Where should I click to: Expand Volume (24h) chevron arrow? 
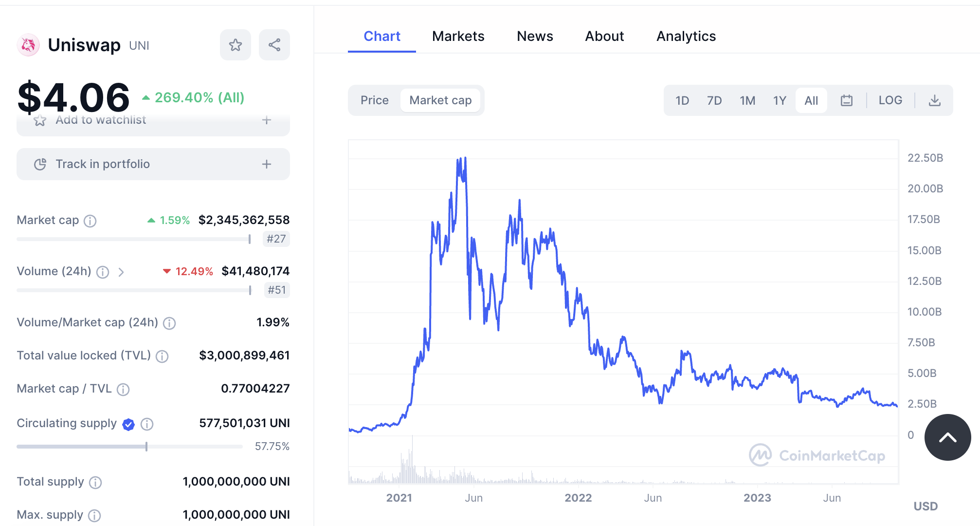coord(121,272)
